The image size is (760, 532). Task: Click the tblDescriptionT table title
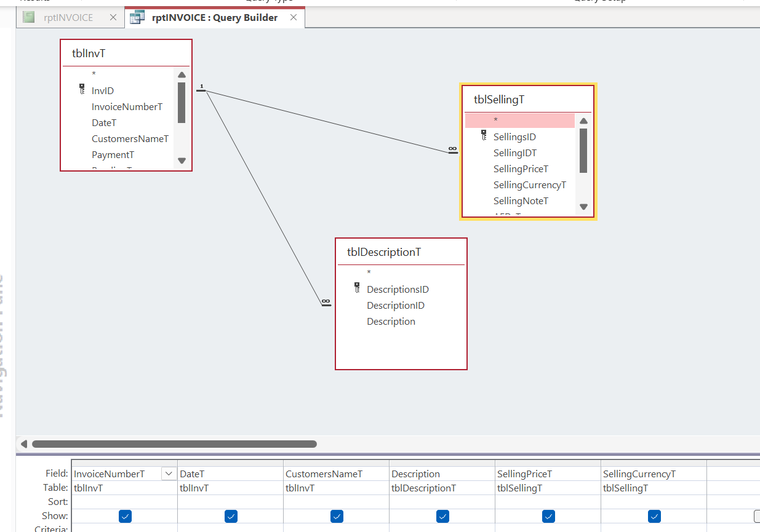coord(384,252)
